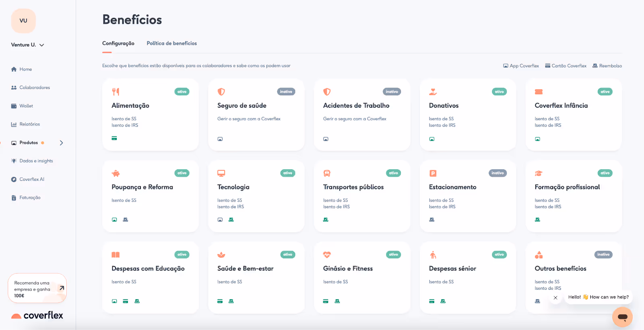Click the Coverflex Infância icon
The height and width of the screenshot is (330, 644).
pyautogui.click(x=539, y=92)
